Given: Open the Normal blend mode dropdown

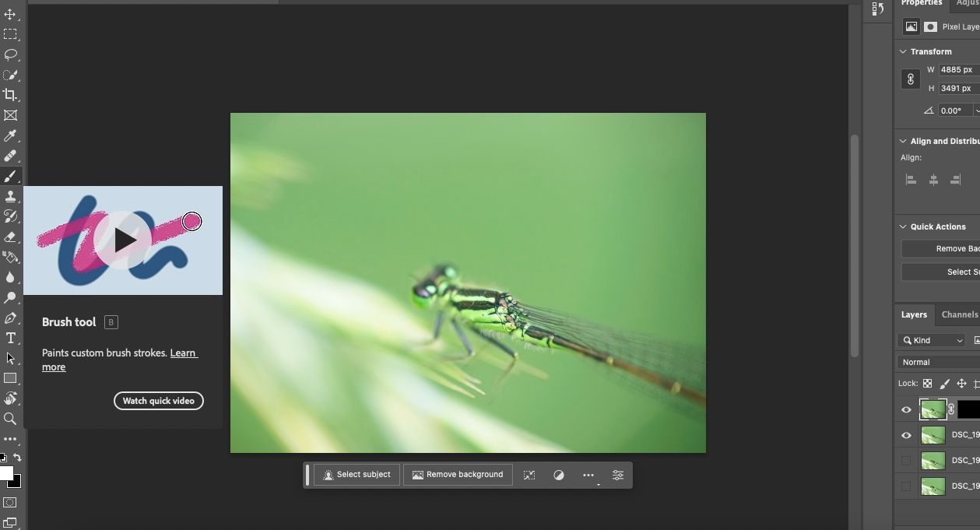Looking at the screenshot, I should coord(938,362).
